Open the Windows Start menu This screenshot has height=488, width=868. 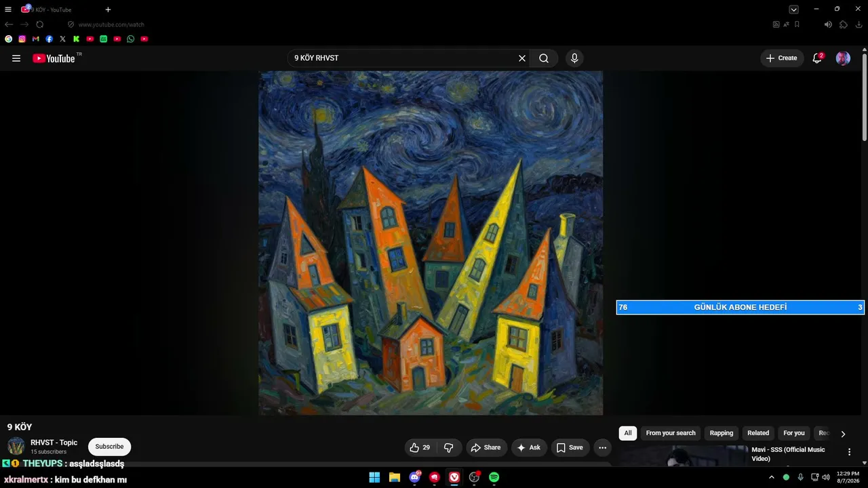click(374, 477)
